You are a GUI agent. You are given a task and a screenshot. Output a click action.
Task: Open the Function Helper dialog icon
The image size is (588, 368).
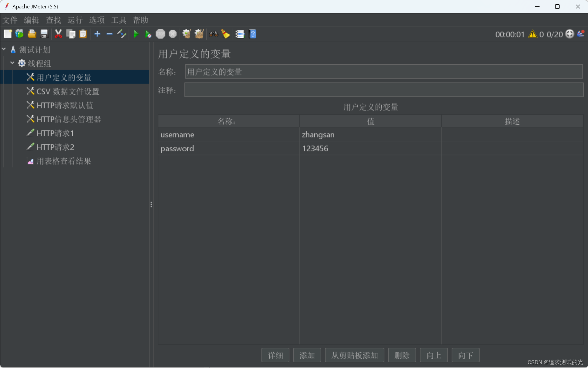pos(240,34)
